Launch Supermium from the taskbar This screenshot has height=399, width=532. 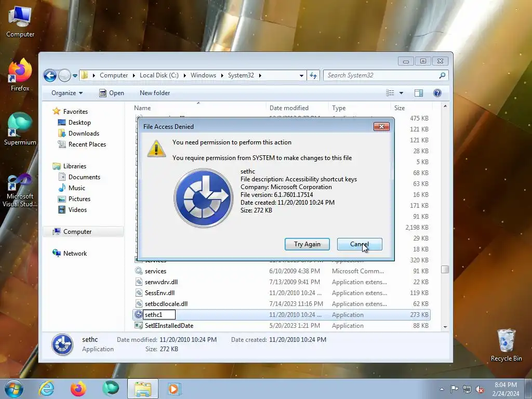[x=111, y=389]
